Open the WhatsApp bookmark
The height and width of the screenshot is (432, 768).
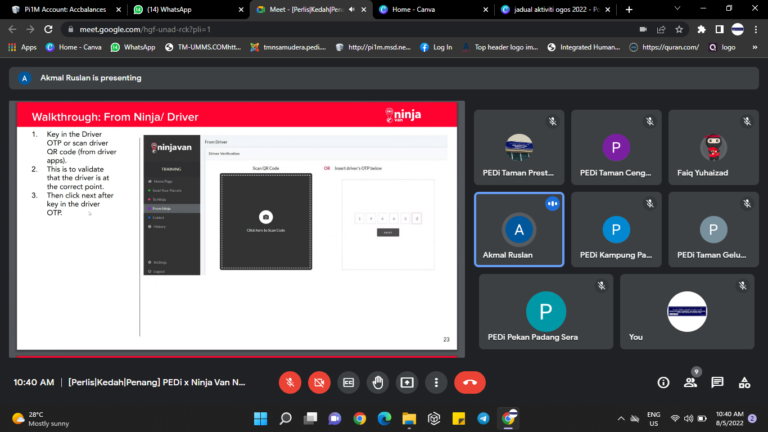point(133,47)
